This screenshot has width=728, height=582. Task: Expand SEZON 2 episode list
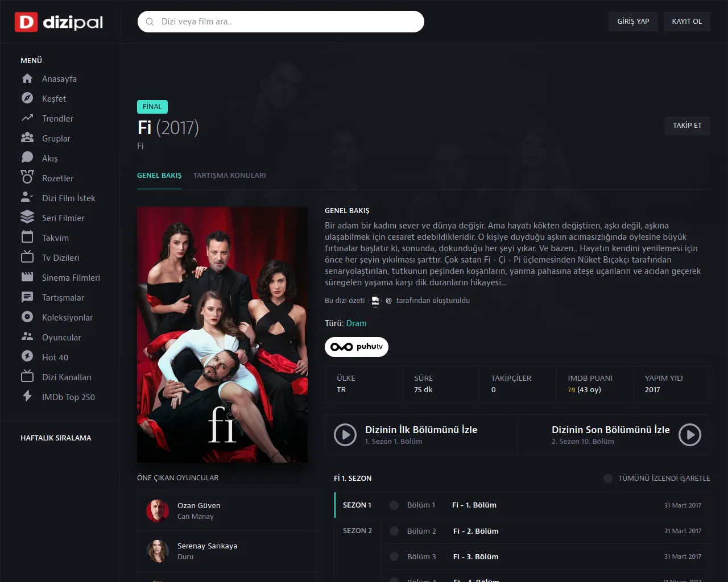(x=357, y=530)
